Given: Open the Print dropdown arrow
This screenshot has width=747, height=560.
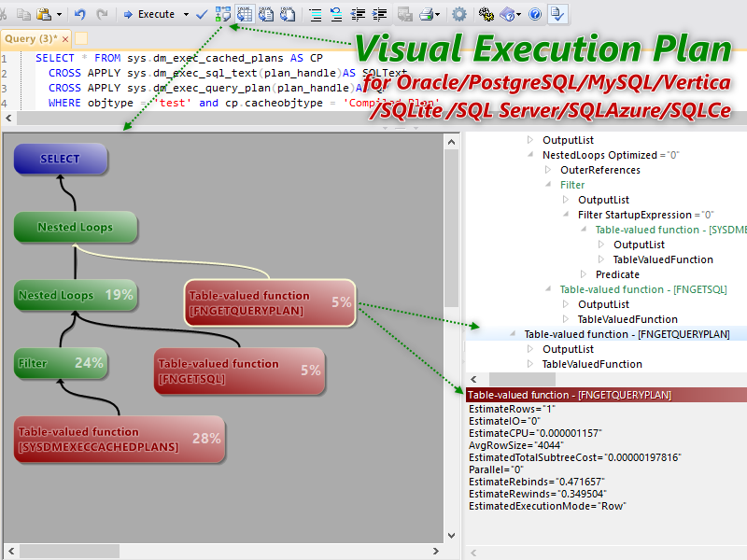Looking at the screenshot, I should (x=437, y=14).
